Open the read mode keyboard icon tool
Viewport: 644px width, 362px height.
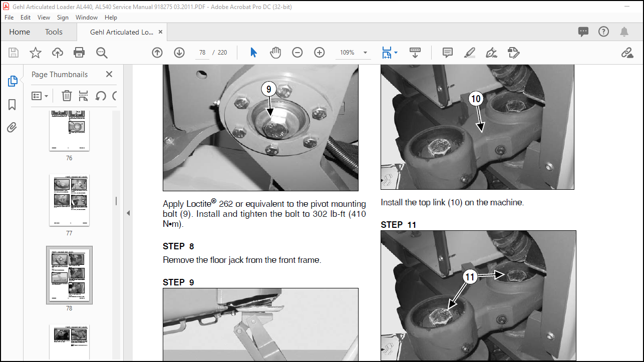coord(415,52)
